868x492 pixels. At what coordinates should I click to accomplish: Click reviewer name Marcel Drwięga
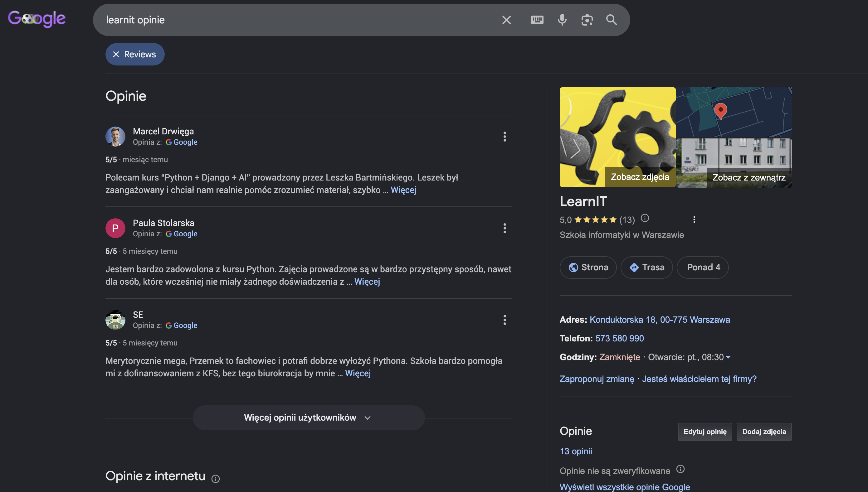(x=163, y=131)
